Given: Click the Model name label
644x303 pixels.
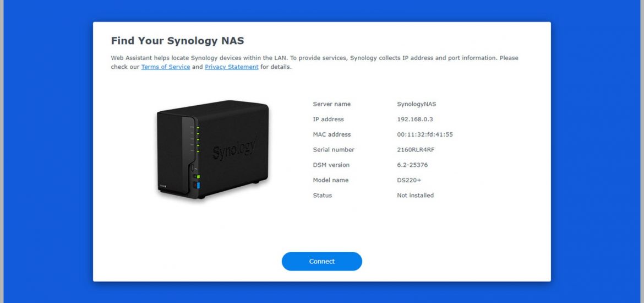Looking at the screenshot, I should pos(331,180).
